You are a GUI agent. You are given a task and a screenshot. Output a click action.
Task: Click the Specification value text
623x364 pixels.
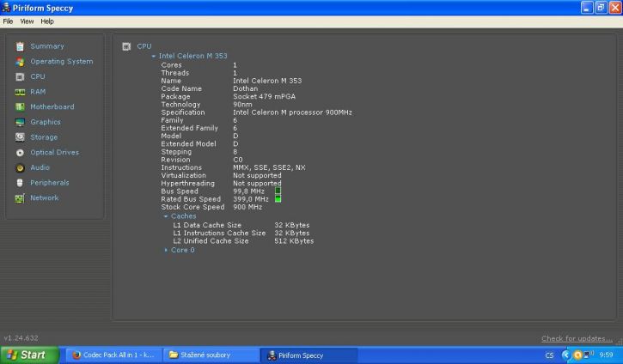[292, 112]
